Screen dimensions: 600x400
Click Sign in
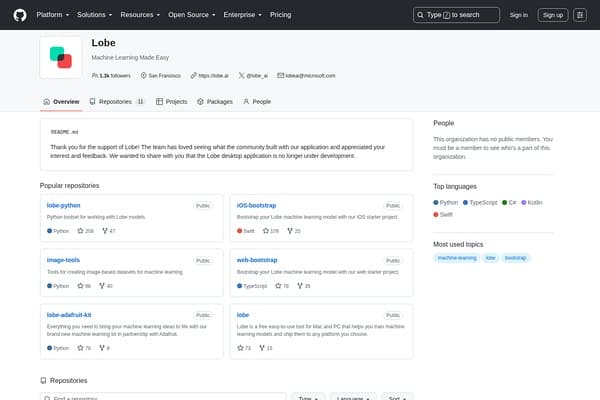518,15
